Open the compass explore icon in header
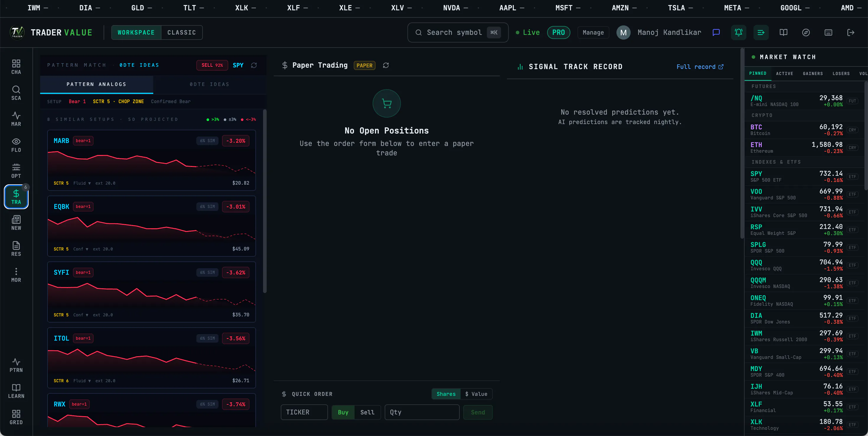868x436 pixels. [806, 32]
